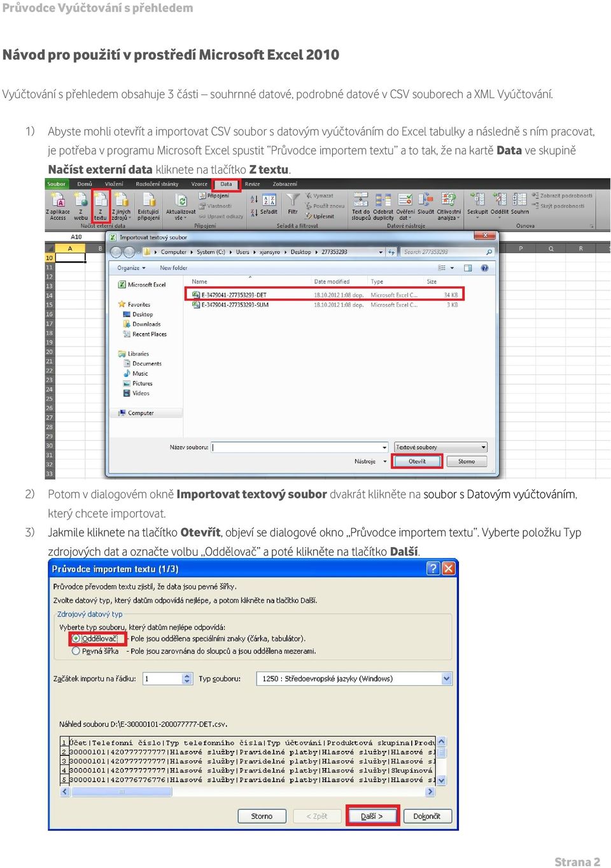The height and width of the screenshot is (868, 611).
Task: Switch to 'Rozložení stránky' ribbon tab
Action: pyautogui.click(x=157, y=184)
